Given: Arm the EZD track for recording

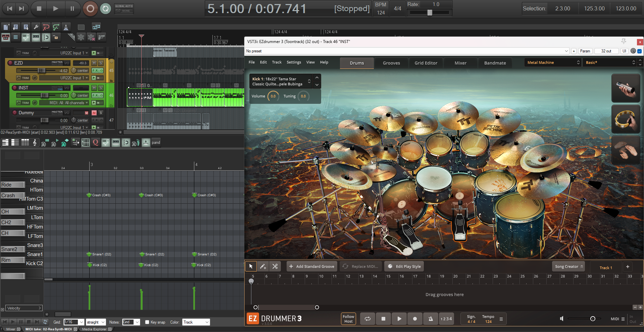Looking at the screenshot, I should tap(10, 63).
